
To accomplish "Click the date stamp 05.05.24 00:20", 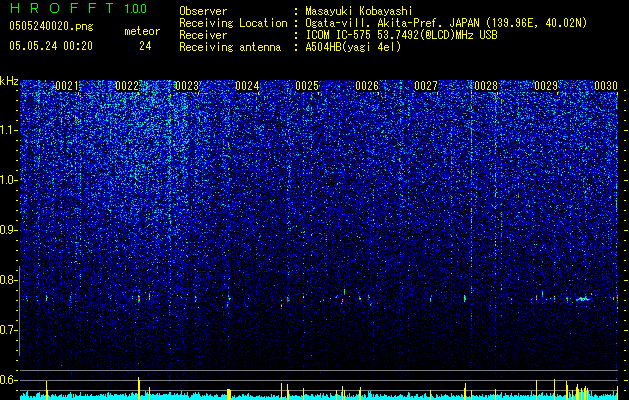I will coord(51,46).
